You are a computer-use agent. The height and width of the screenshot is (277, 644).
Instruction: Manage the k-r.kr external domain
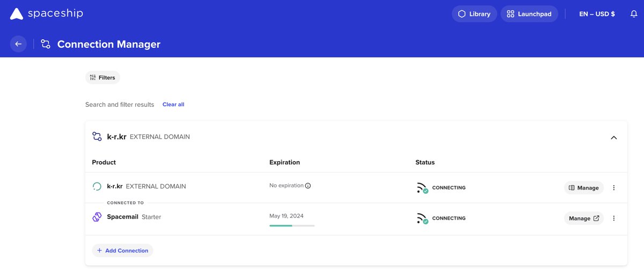[584, 188]
